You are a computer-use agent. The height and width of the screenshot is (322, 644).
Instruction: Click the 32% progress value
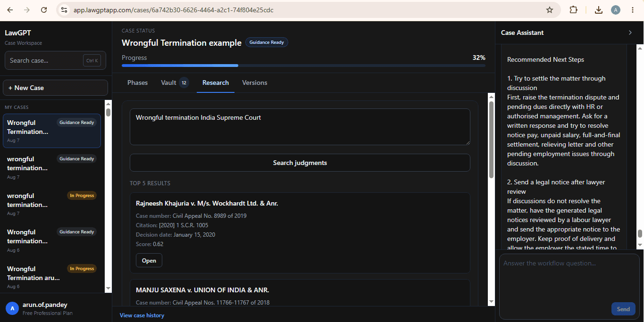click(479, 58)
